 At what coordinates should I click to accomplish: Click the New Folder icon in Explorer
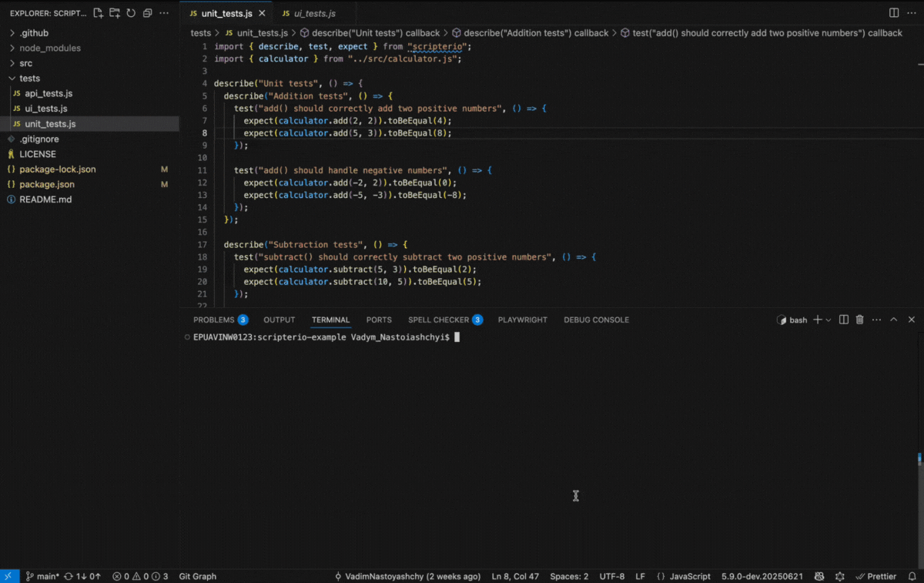pos(115,13)
